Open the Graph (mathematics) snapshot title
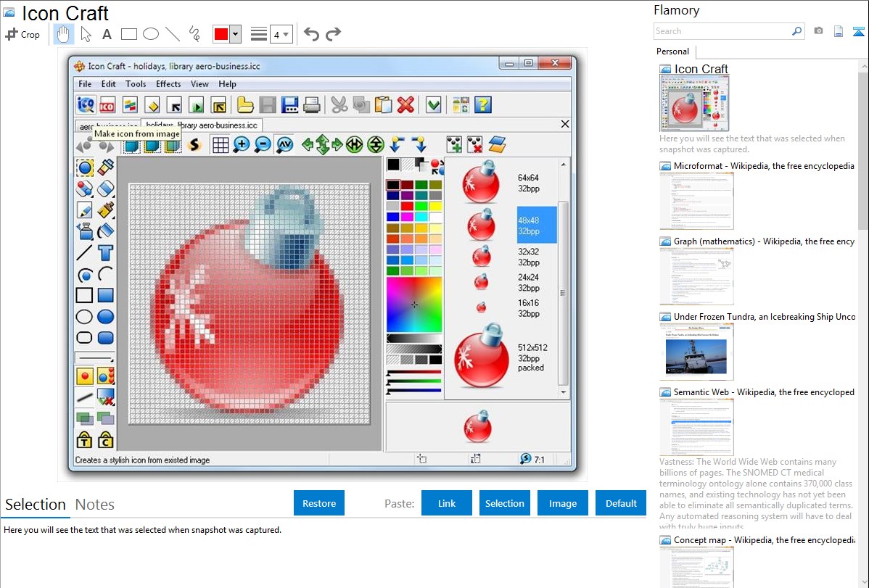 (764, 241)
